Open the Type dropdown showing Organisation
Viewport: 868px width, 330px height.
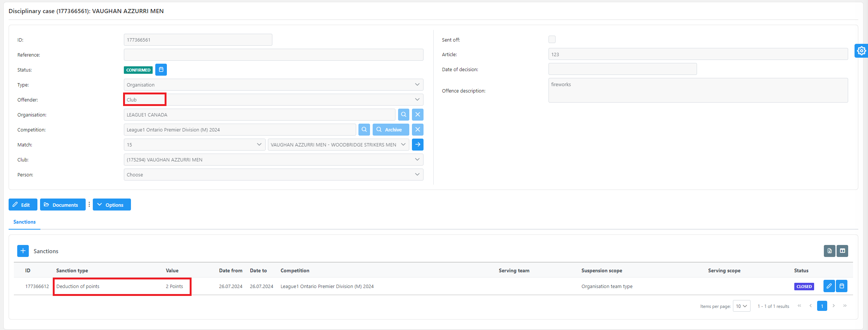pyautogui.click(x=273, y=85)
